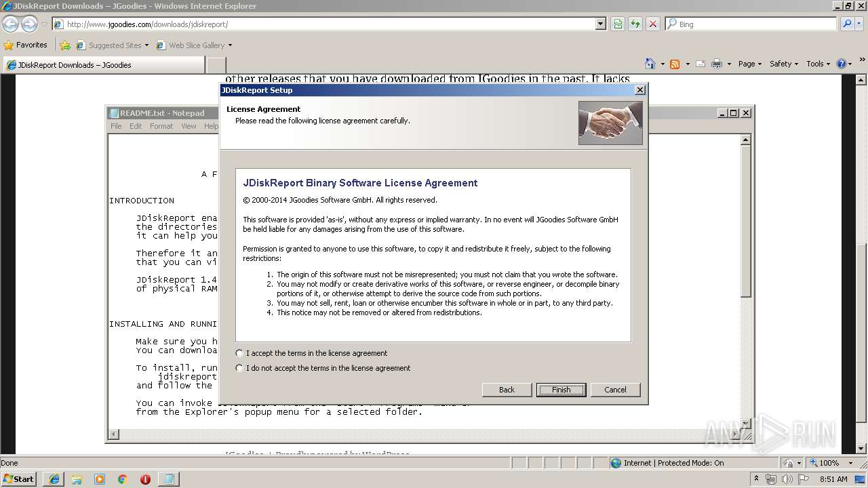
Task: Click the handshake image in setup header
Action: coord(610,123)
